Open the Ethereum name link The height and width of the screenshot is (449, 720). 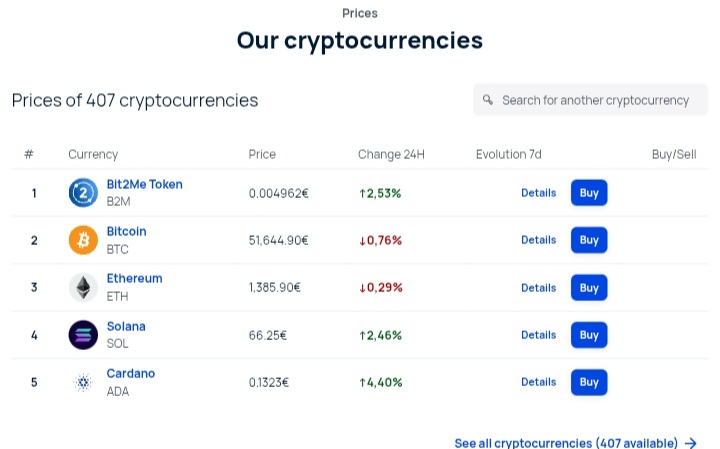[x=135, y=279]
